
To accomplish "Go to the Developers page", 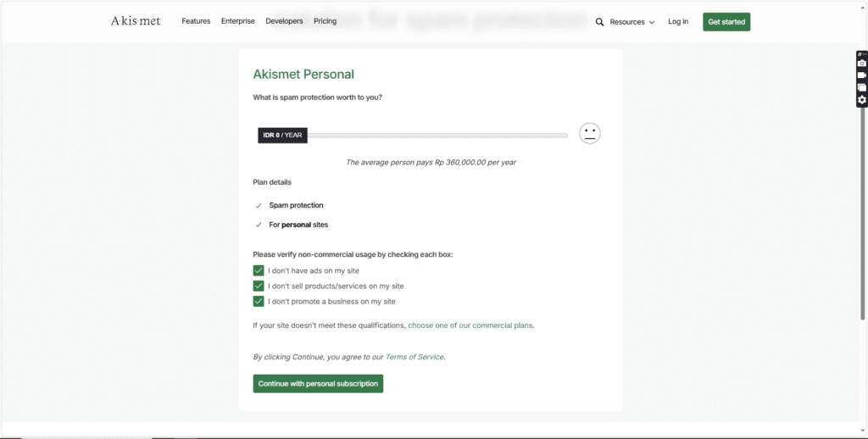I will click(284, 21).
